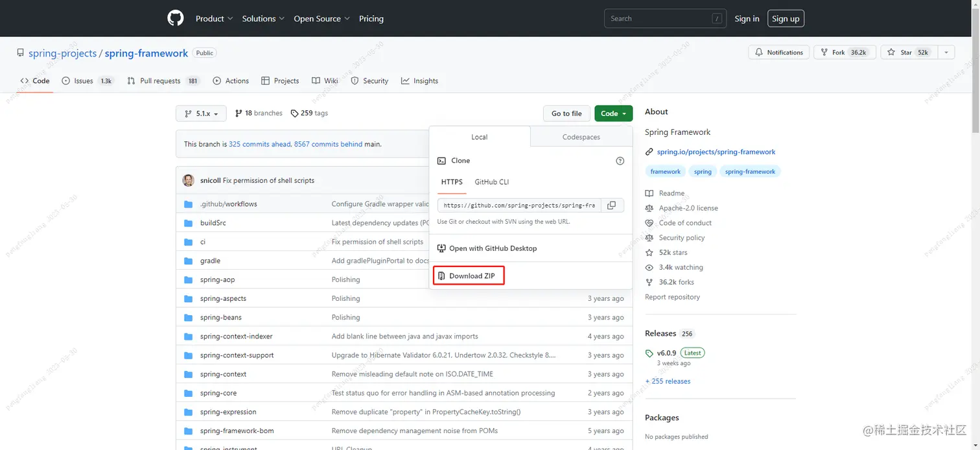
Task: Click Open with GitHub Desktop
Action: (493, 248)
